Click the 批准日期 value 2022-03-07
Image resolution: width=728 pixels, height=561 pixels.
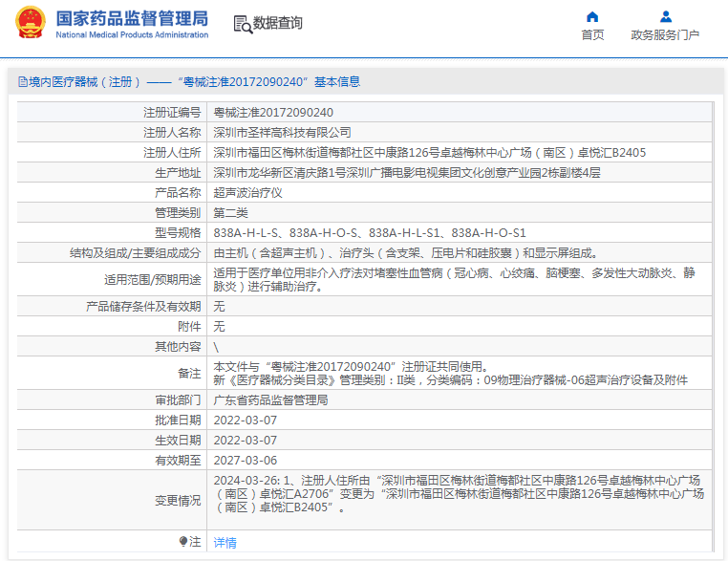click(245, 421)
